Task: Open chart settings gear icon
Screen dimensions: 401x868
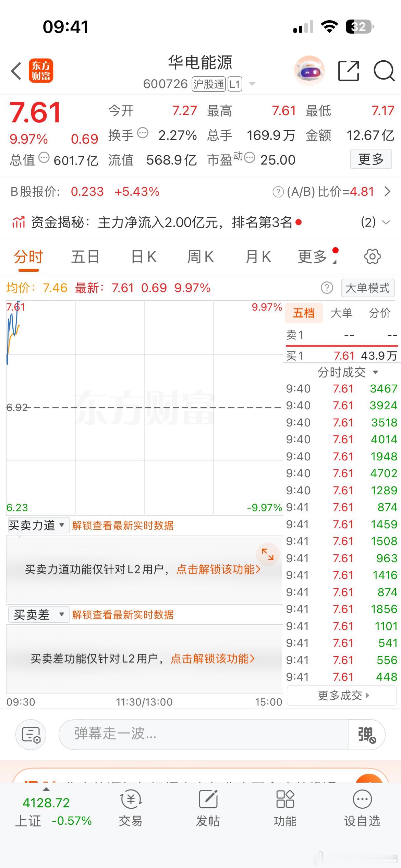Action: 372,256
